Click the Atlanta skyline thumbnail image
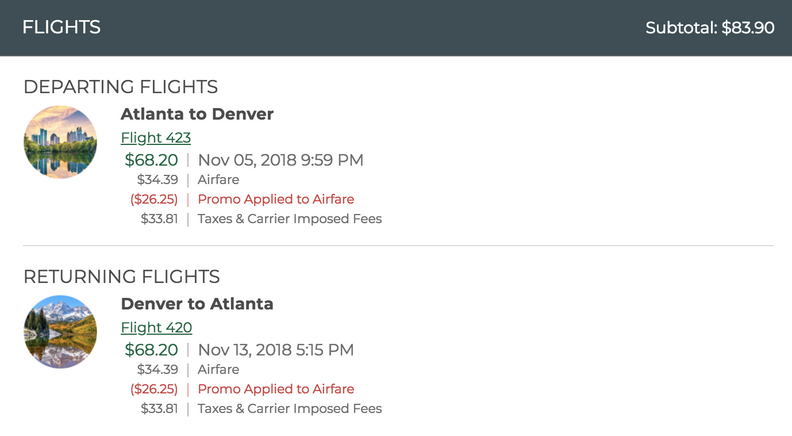Viewport: 792px width, 436px height. (x=60, y=142)
